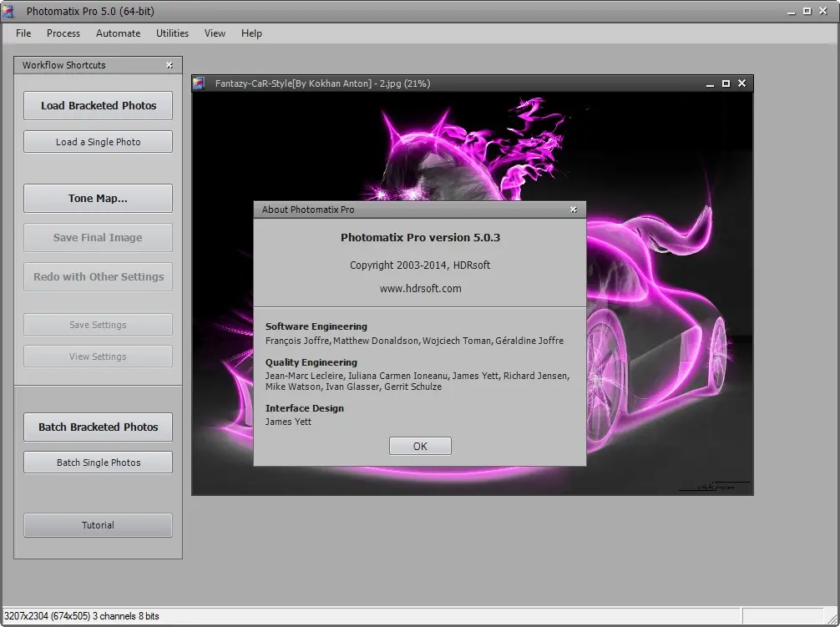Minimize the Fantazy-CaR-Style image window

[710, 83]
